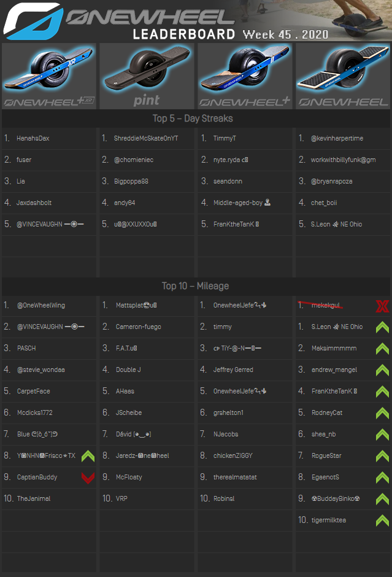Click the green up arrow beside tigermilktea
This screenshot has height=577, width=392.
tap(382, 521)
